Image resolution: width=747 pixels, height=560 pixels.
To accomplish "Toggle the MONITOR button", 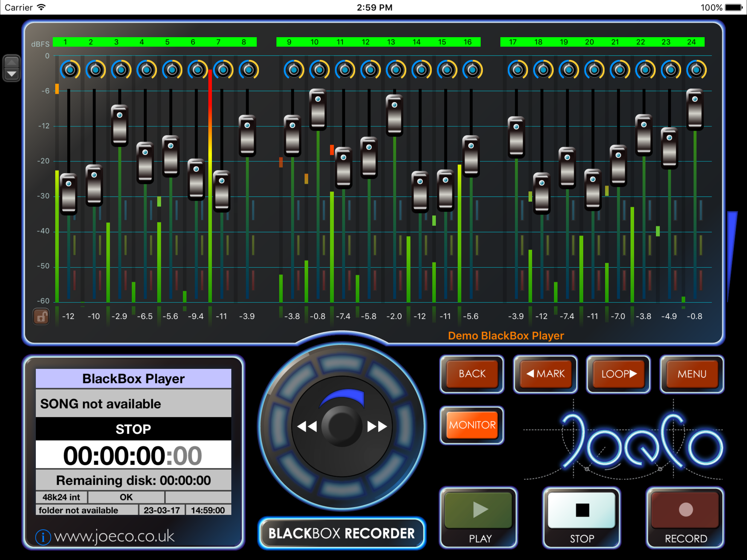I will 472,425.
